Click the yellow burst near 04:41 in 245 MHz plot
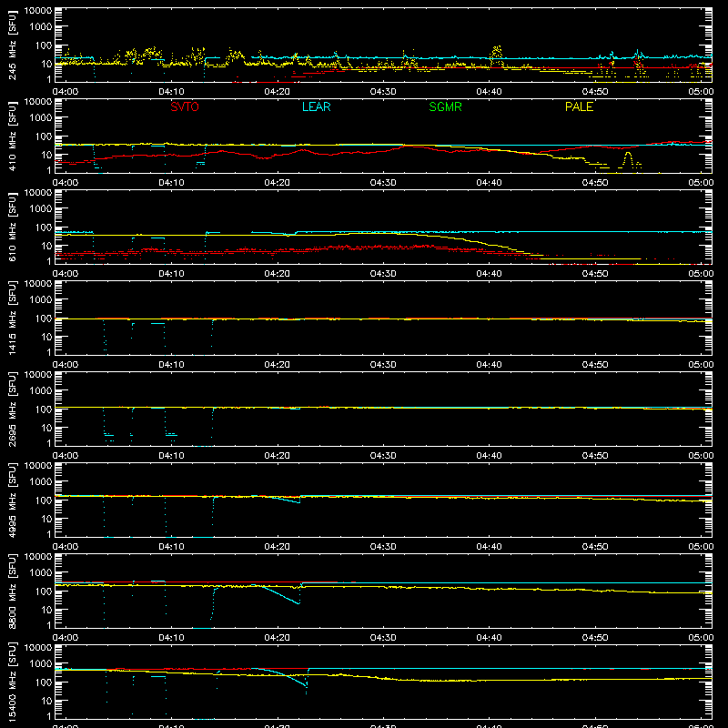 (x=496, y=54)
